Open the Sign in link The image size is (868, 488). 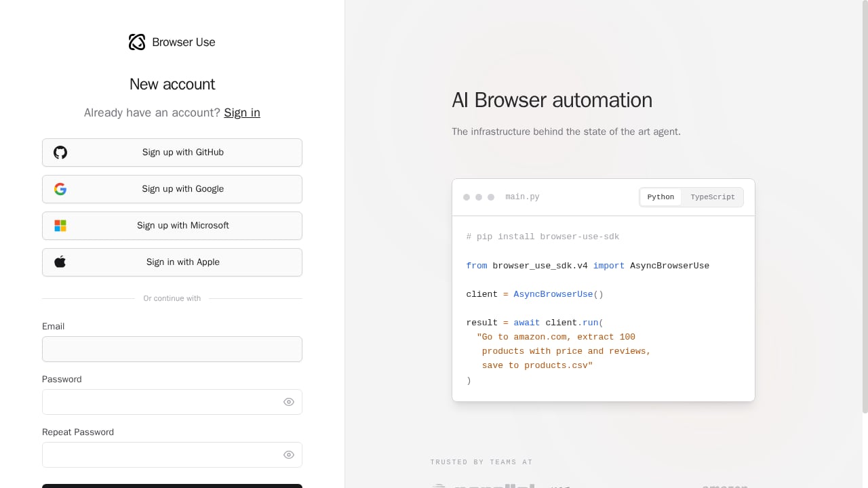pos(242,113)
